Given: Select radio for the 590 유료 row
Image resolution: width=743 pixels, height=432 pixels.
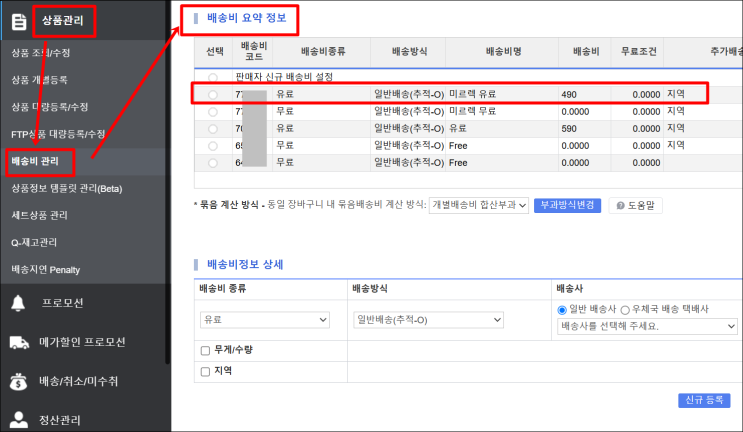Looking at the screenshot, I should [x=213, y=128].
